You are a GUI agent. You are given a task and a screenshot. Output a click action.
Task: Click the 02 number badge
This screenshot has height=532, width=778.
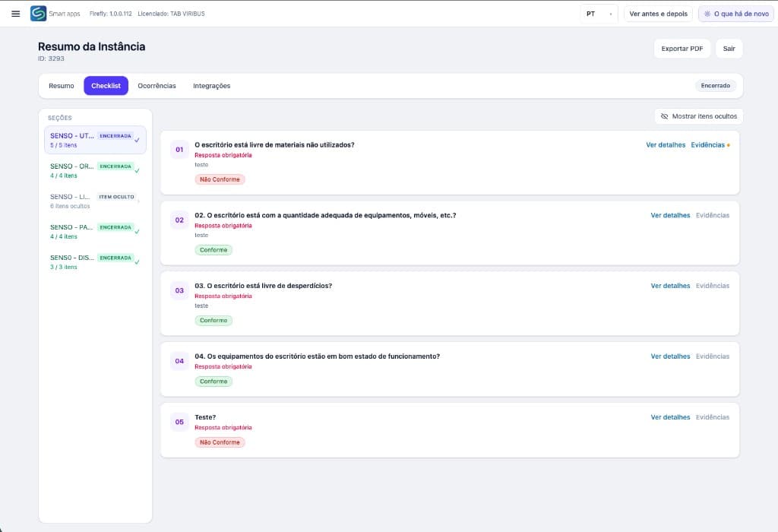(x=179, y=220)
